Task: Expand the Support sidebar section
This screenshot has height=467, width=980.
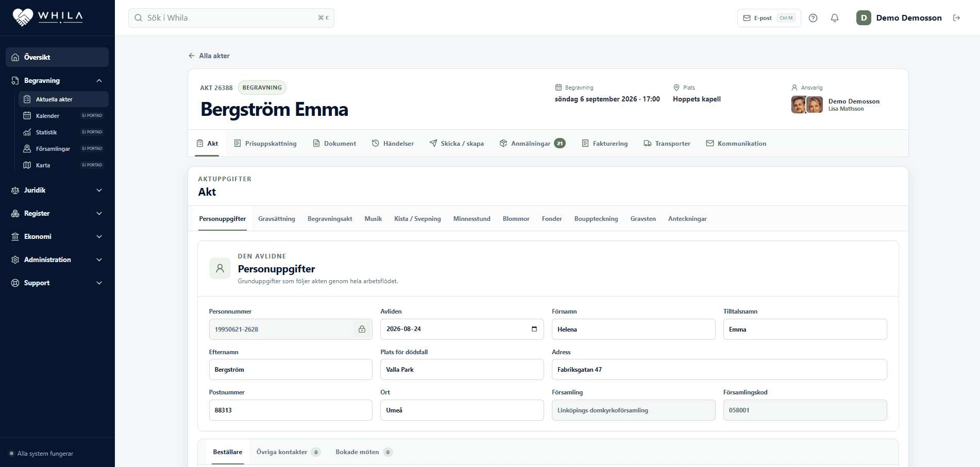Action: tap(57, 283)
